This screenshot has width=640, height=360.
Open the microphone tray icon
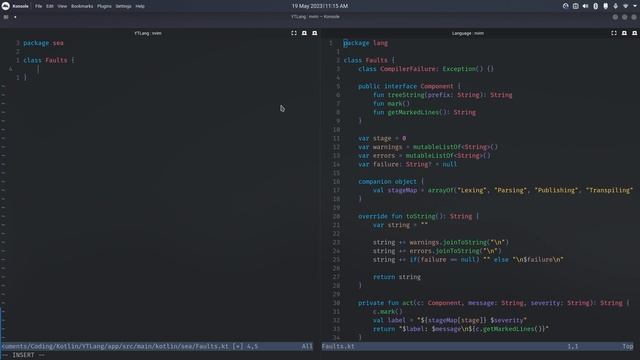point(616,6)
